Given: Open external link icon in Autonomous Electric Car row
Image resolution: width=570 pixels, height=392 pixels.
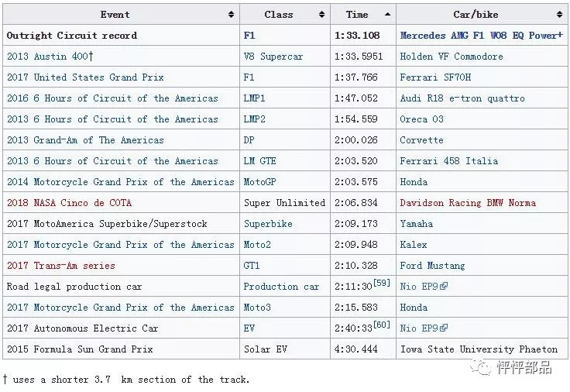Looking at the screenshot, I should point(443,328).
